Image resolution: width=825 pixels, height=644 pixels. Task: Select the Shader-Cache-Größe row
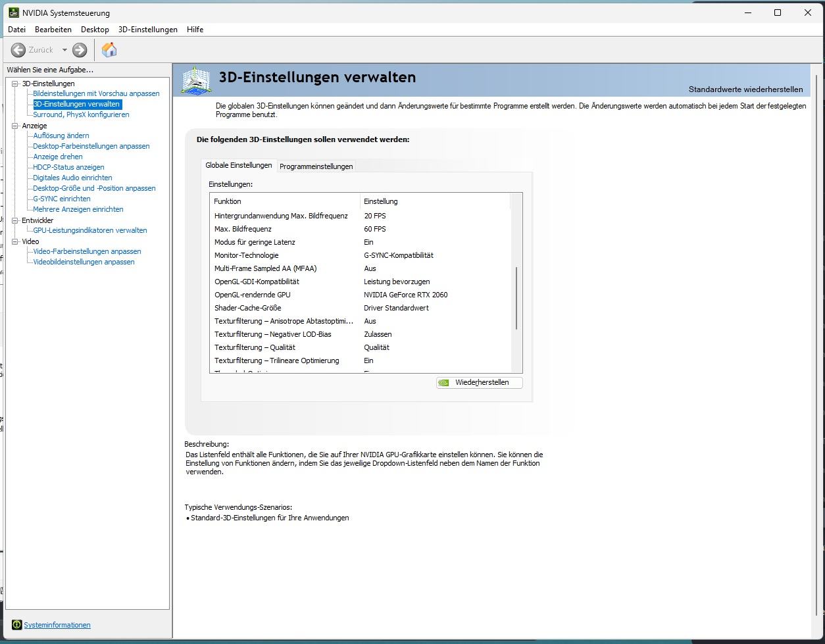pyautogui.click(x=360, y=308)
